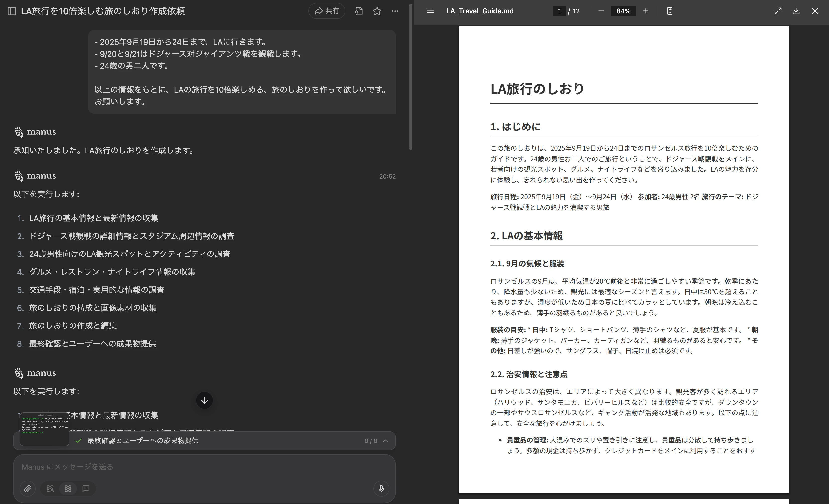Open the terminal session thumbnail preview

[x=45, y=429]
